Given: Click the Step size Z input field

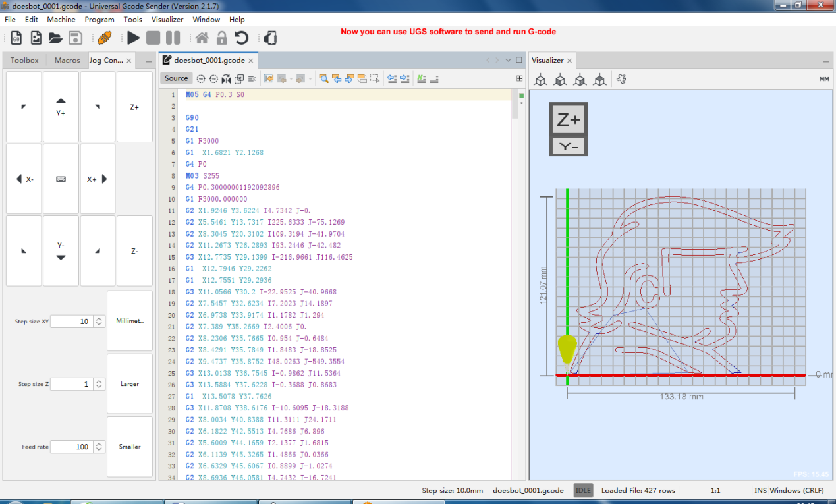Looking at the screenshot, I should pyautogui.click(x=70, y=384).
